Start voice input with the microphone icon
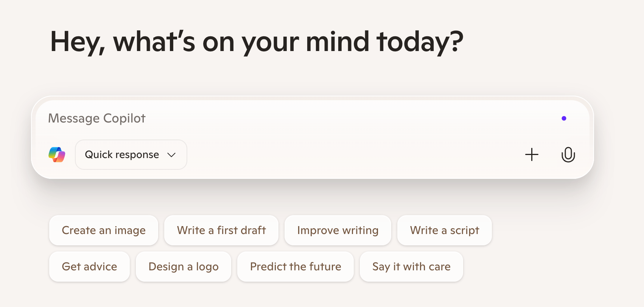 [568, 155]
